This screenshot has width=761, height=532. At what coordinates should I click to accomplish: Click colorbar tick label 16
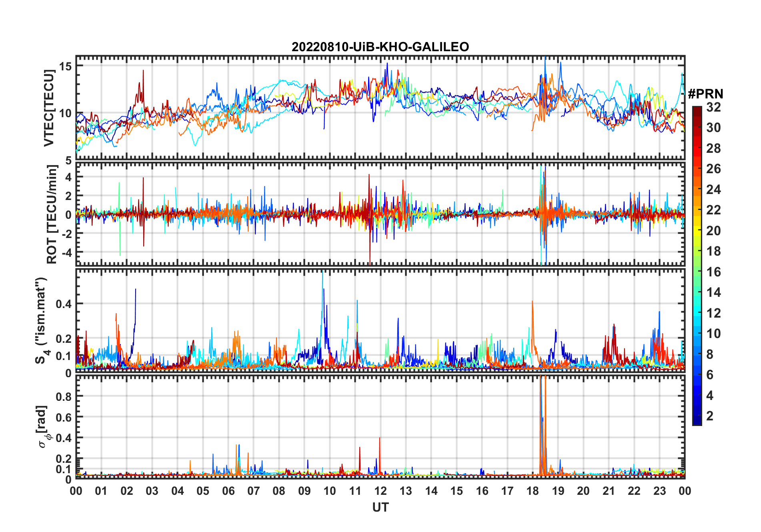pyautogui.click(x=713, y=272)
